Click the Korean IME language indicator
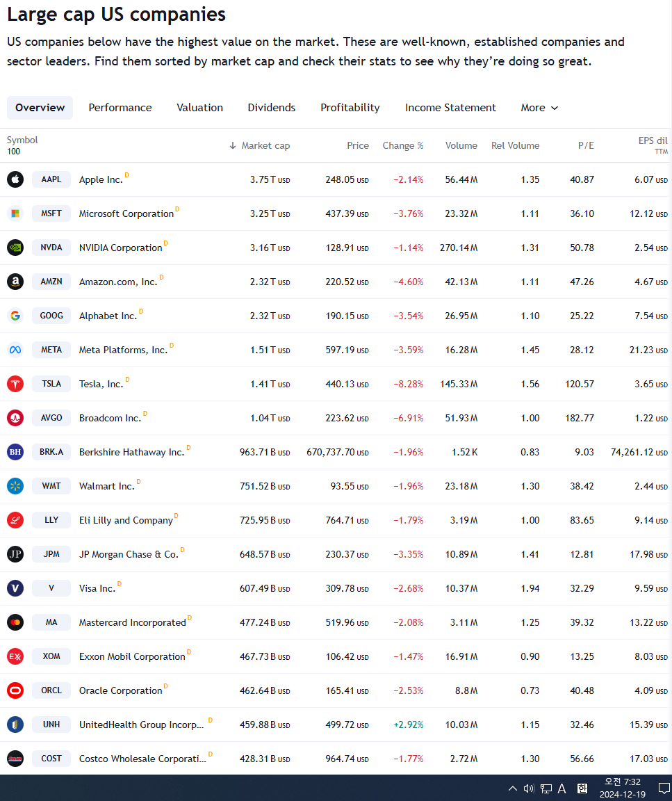The height and width of the screenshot is (801, 672). click(x=582, y=788)
